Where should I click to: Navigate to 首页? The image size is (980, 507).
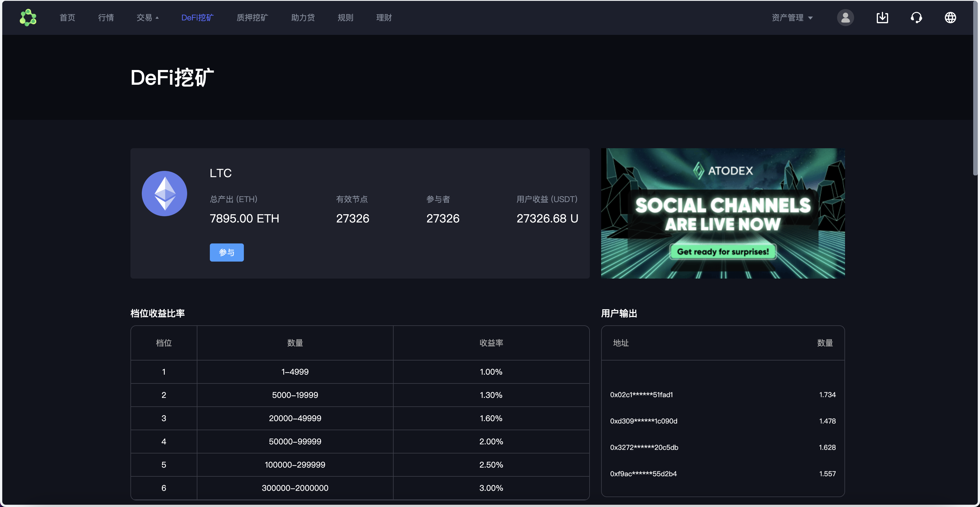pyautogui.click(x=67, y=18)
